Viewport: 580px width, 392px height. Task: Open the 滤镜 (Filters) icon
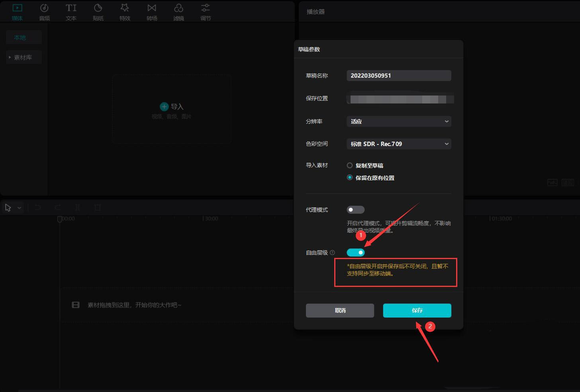click(x=178, y=9)
